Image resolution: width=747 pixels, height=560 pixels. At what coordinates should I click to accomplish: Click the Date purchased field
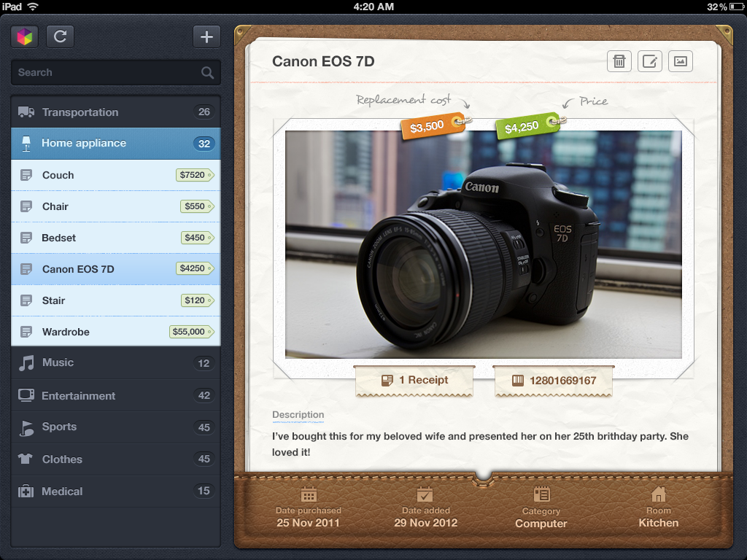[309, 508]
